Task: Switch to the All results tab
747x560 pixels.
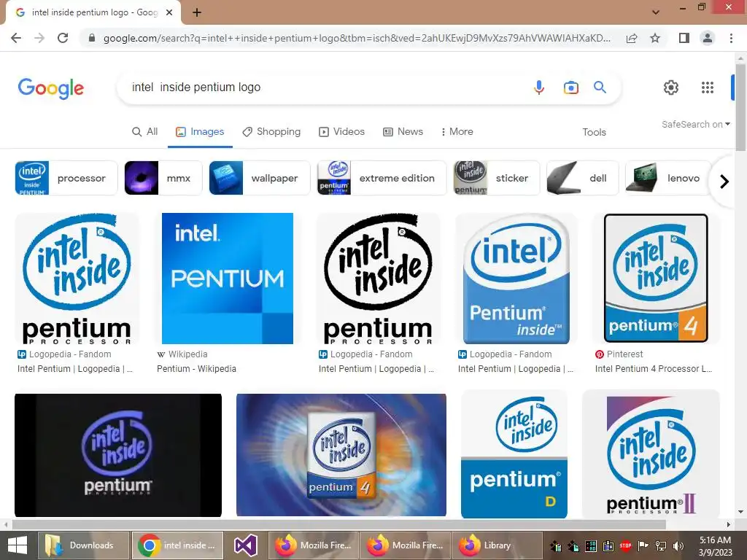Action: 145,132
